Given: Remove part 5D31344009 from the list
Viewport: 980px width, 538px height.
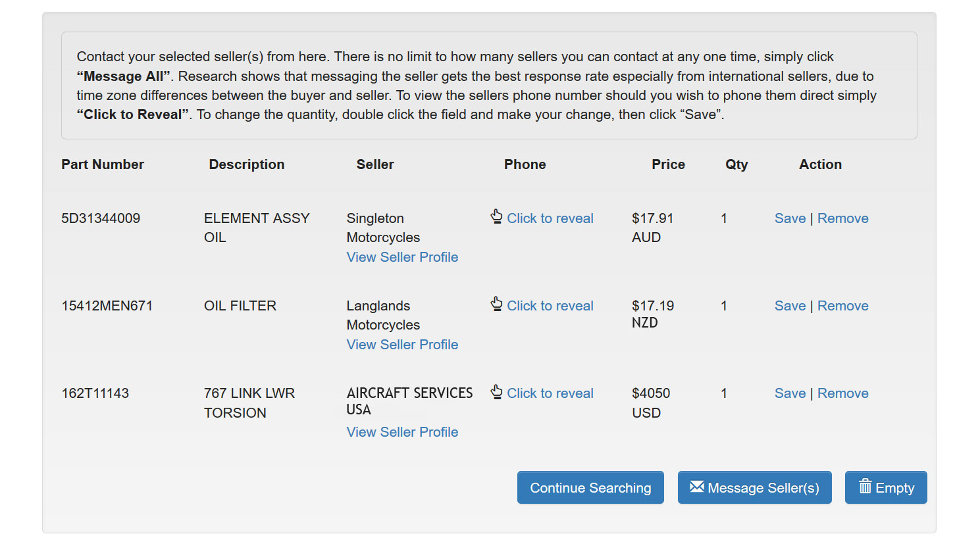Looking at the screenshot, I should click(x=842, y=218).
